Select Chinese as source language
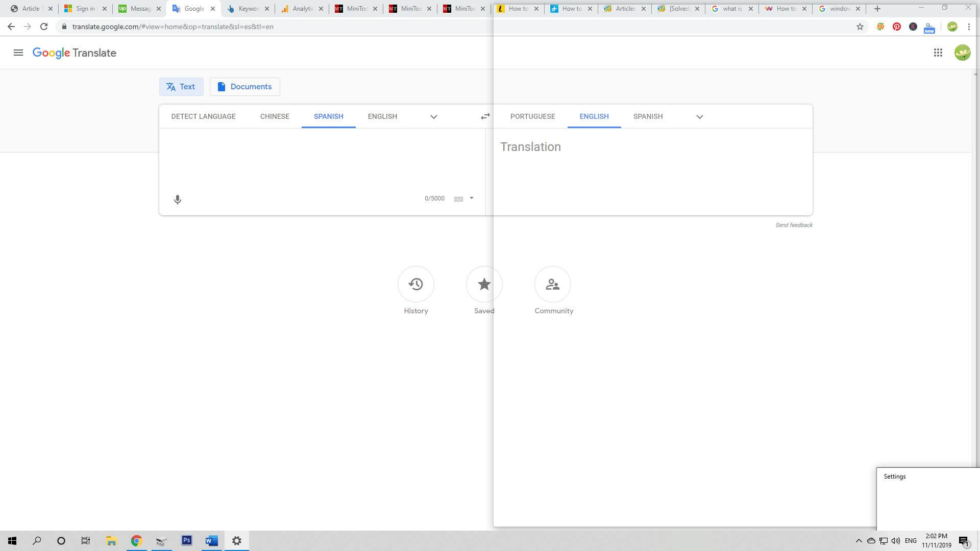This screenshot has height=551, width=980. [x=275, y=116]
